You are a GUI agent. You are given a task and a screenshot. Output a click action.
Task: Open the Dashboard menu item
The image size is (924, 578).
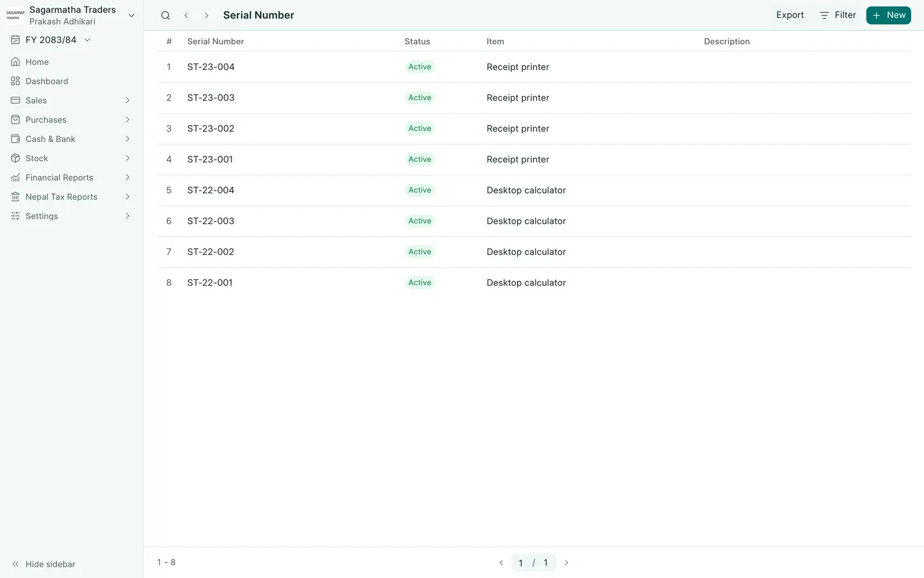71,81
